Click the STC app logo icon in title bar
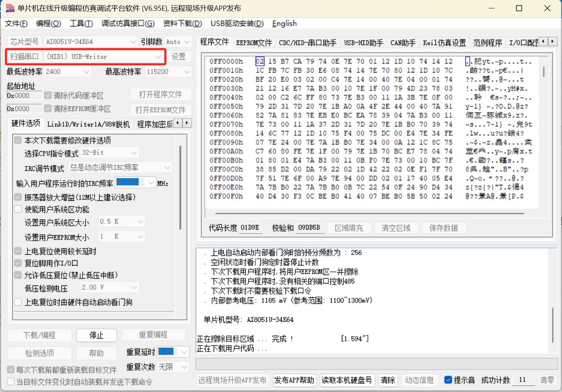The width and height of the screenshot is (562, 392). (10, 8)
